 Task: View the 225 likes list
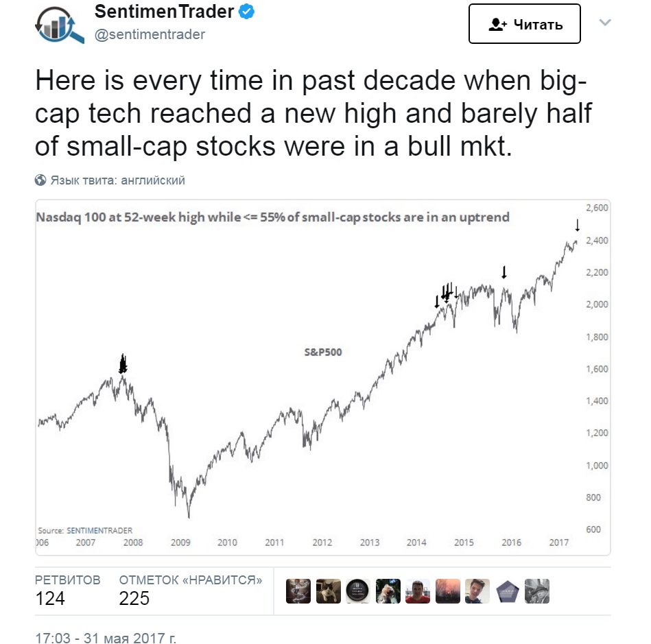click(191, 590)
